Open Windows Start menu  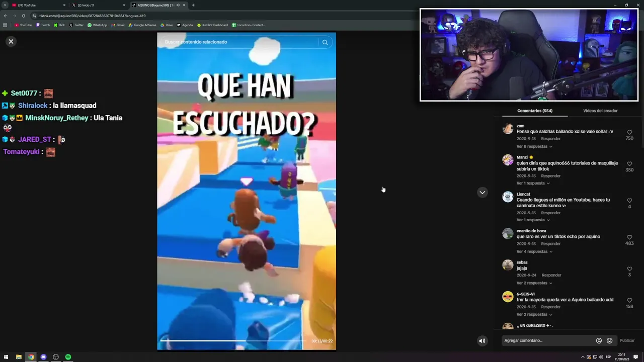click(6, 357)
